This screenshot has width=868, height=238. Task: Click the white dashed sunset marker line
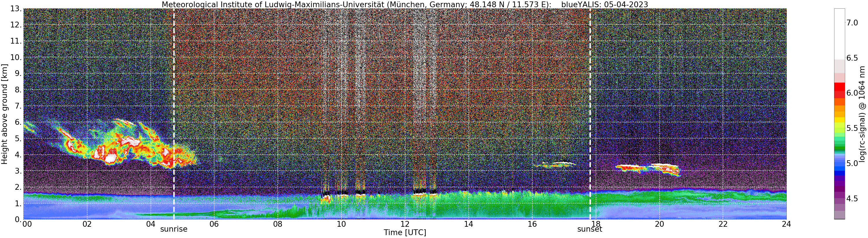pos(590,114)
